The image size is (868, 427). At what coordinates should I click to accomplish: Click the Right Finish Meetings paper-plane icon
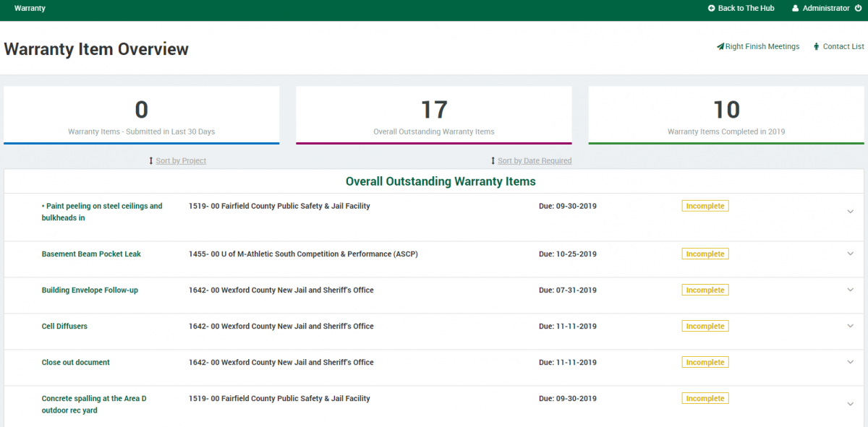720,46
